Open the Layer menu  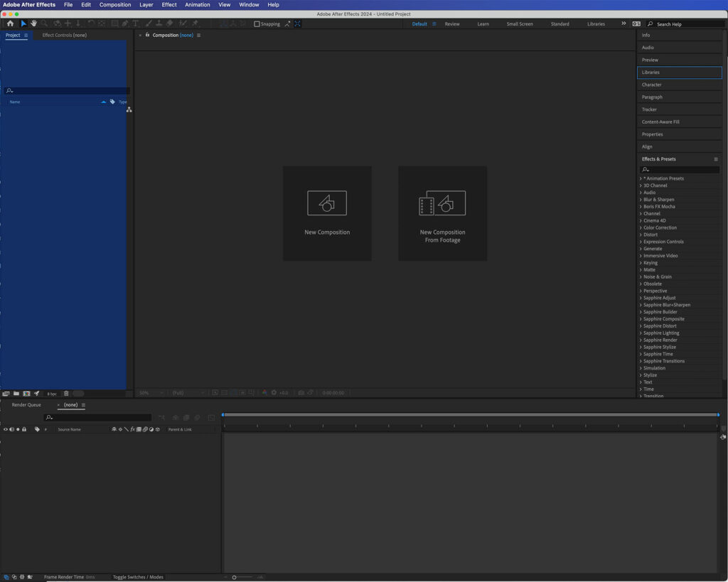click(x=146, y=5)
